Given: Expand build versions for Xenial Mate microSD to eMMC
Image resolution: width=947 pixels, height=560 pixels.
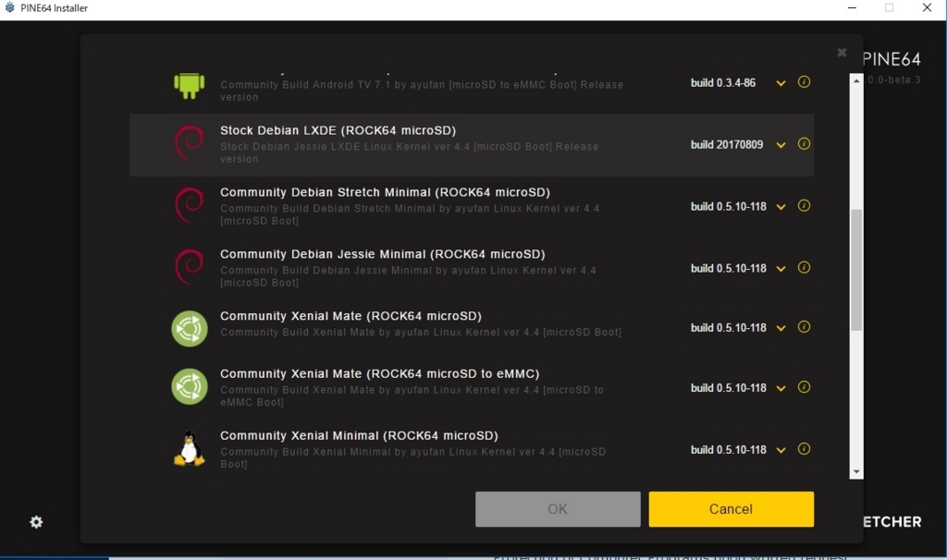Looking at the screenshot, I should click(781, 389).
